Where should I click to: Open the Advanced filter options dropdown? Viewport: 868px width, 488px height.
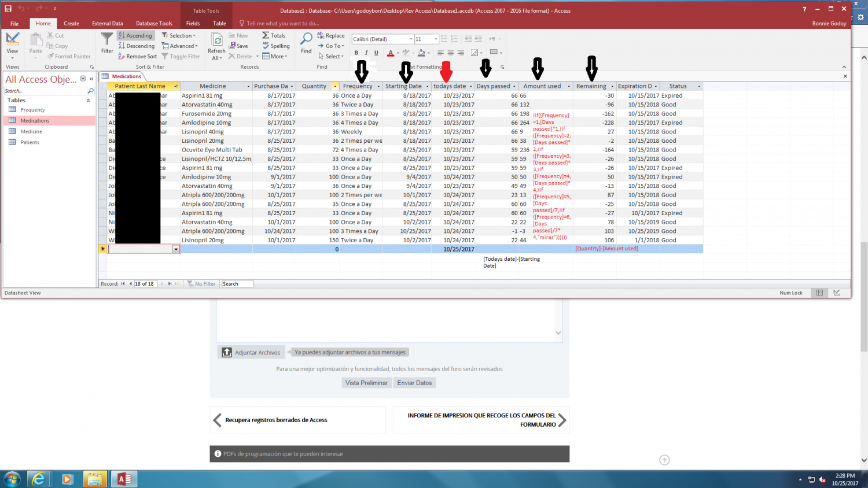180,46
